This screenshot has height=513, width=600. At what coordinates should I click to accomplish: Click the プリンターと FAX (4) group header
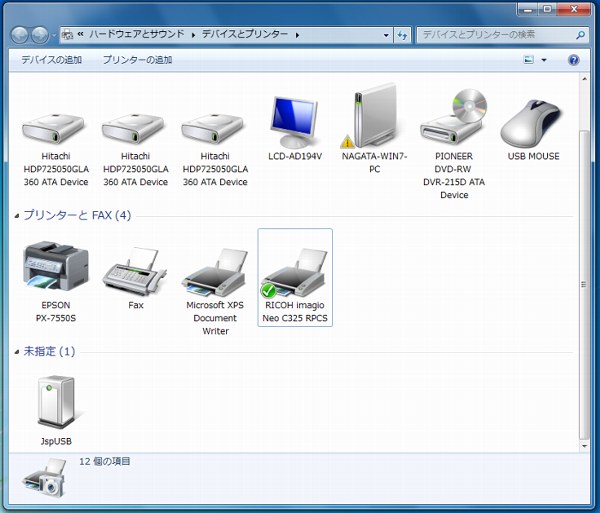click(77, 215)
